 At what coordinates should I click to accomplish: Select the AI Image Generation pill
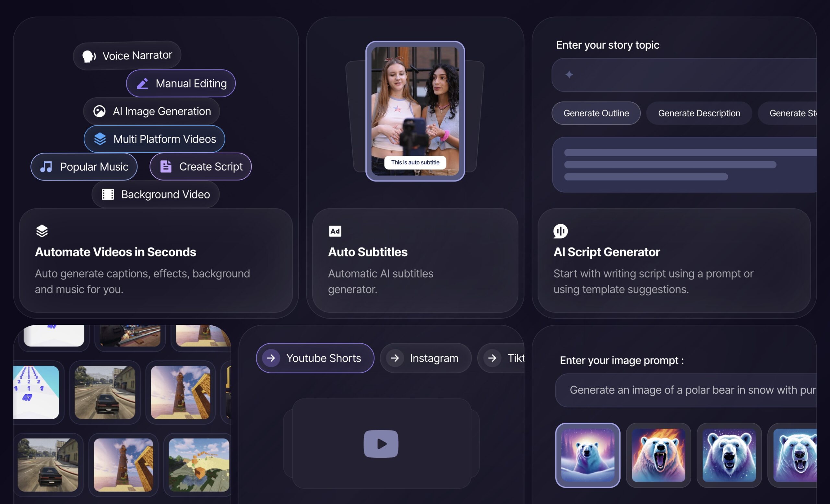tap(152, 111)
